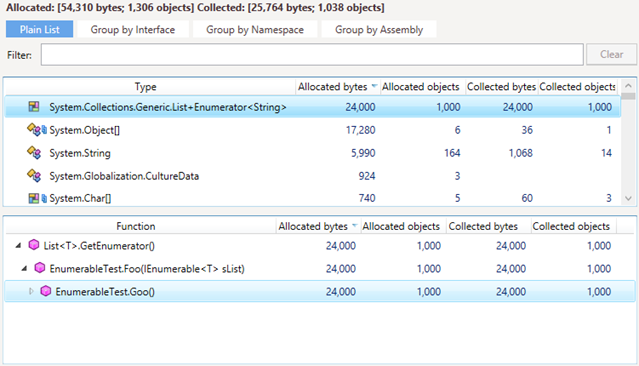Click the method icon for List<T>.GetEnumerator()
Screen dimensions: 639x366
34,245
